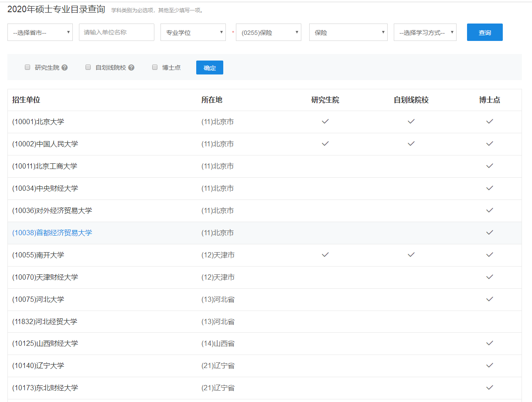Open the (10125)山西财经大学 link
Image resolution: width=532 pixels, height=402 pixels.
point(45,344)
